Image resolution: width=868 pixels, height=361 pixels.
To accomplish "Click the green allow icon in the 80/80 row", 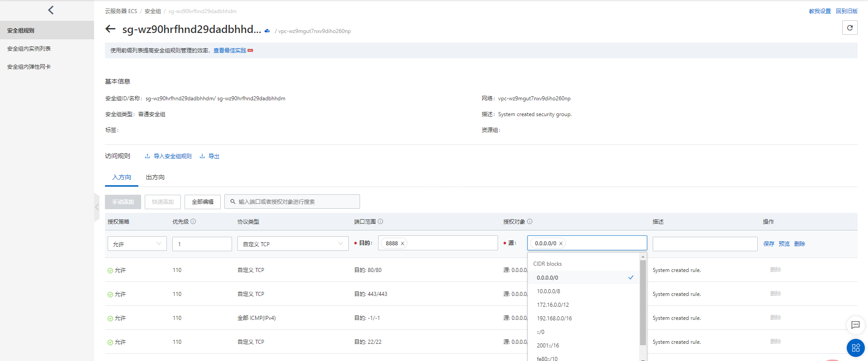I will pyautogui.click(x=110, y=271).
